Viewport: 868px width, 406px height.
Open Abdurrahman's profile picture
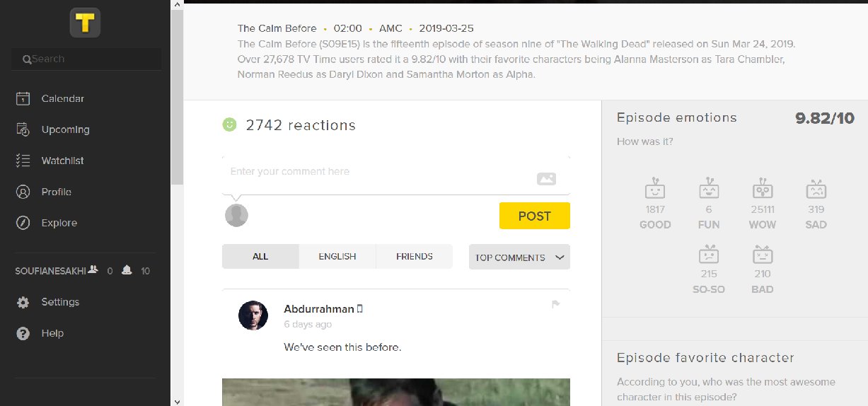(253, 315)
